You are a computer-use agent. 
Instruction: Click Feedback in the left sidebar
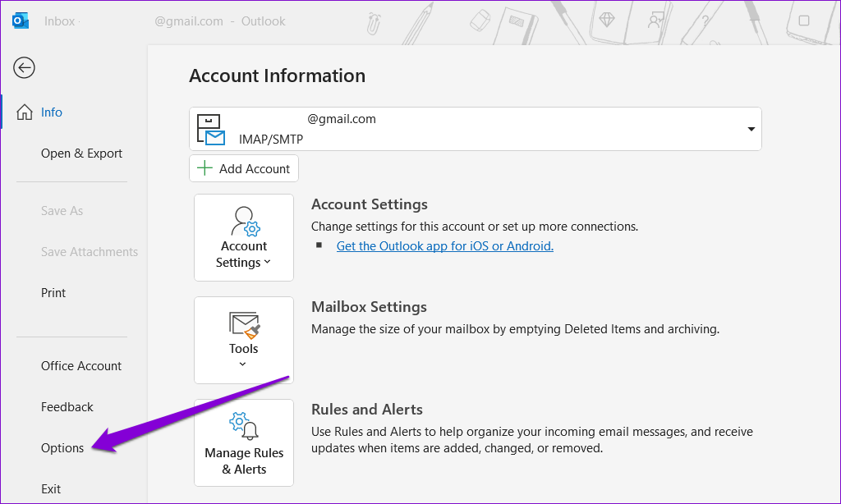point(67,406)
